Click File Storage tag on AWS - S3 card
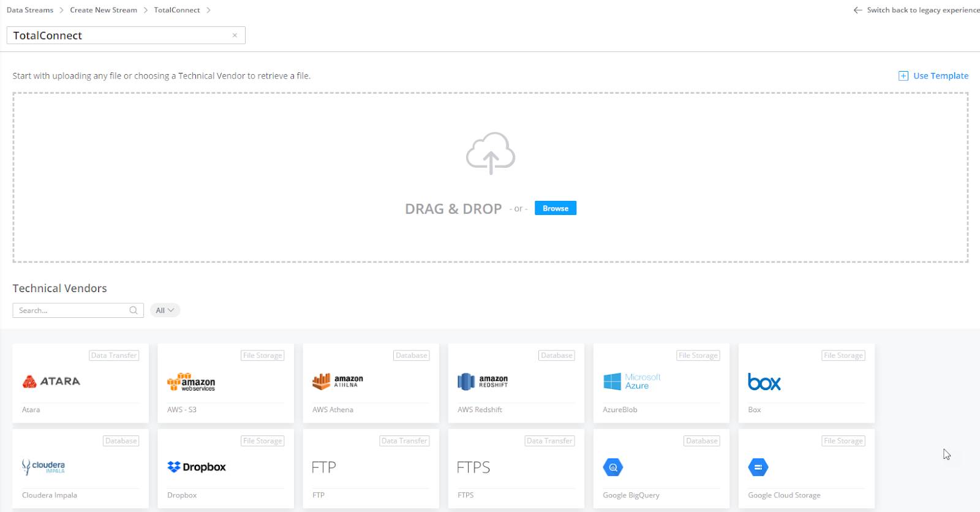The width and height of the screenshot is (980, 512). coord(263,355)
